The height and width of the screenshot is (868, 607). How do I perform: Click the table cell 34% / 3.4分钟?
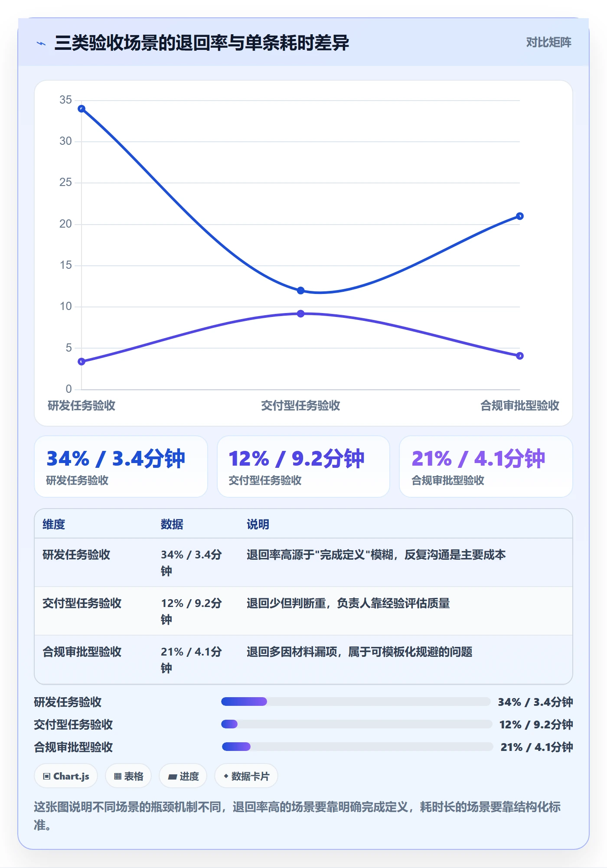click(191, 563)
